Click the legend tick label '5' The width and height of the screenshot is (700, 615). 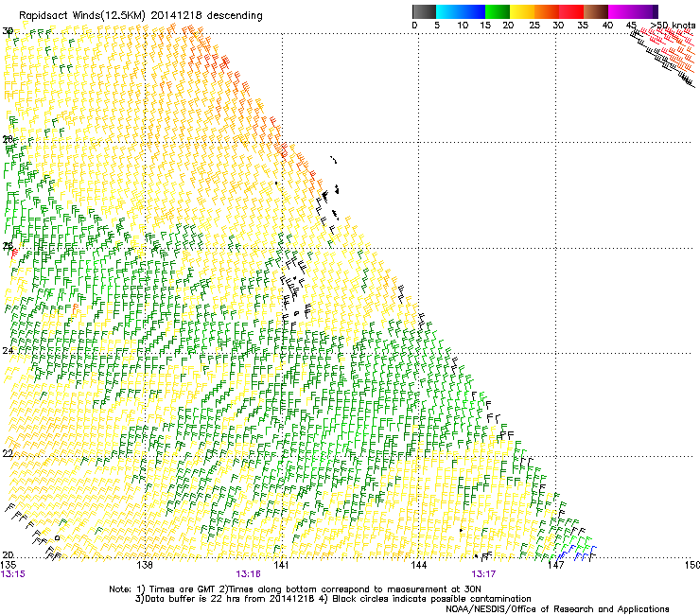pos(437,26)
